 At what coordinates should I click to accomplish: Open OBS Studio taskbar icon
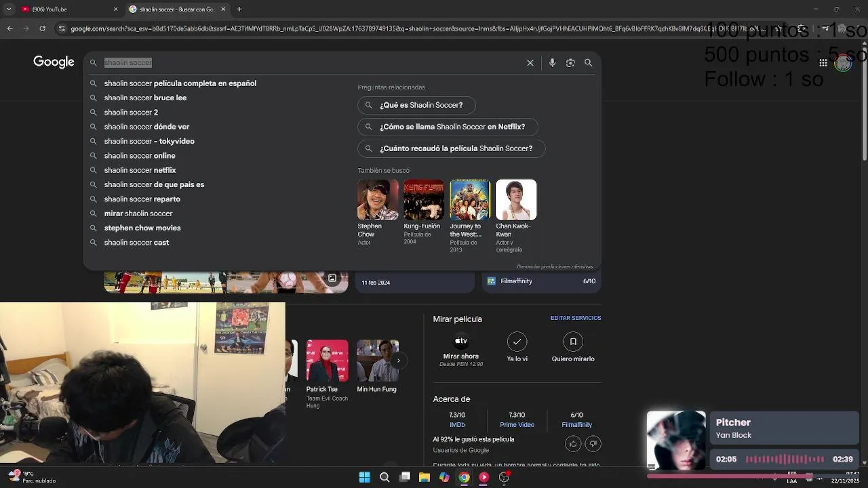click(504, 477)
